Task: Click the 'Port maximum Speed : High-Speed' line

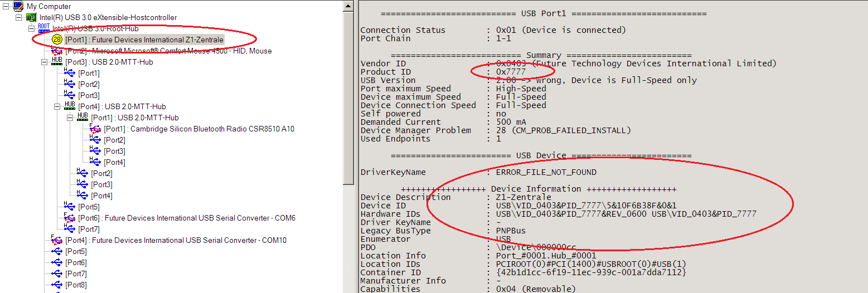Action: tap(453, 89)
